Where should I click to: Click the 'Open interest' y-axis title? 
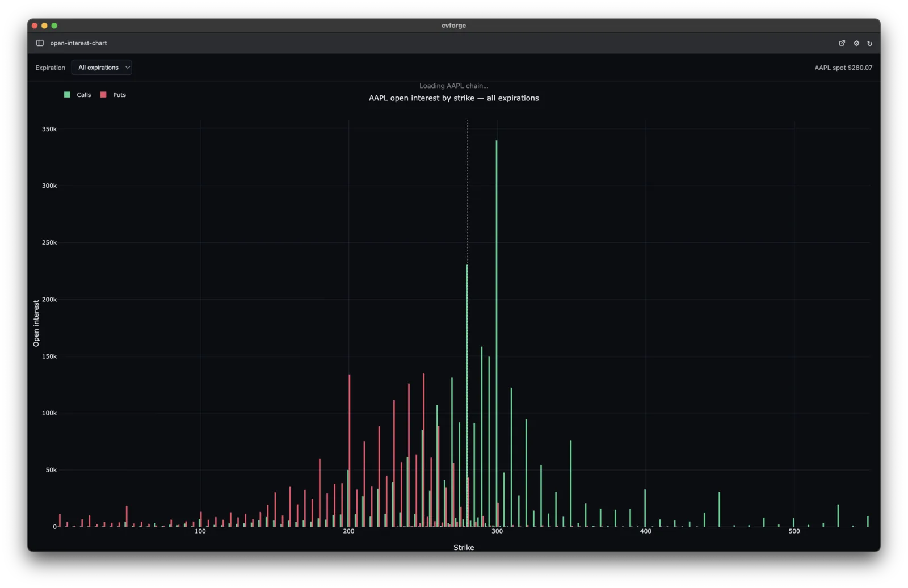pyautogui.click(x=36, y=323)
